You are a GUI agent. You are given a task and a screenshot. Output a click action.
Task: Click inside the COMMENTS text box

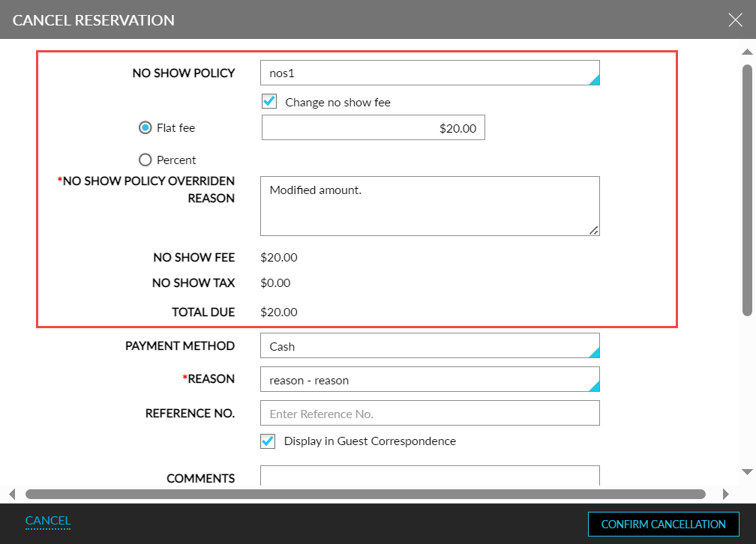pos(430,477)
